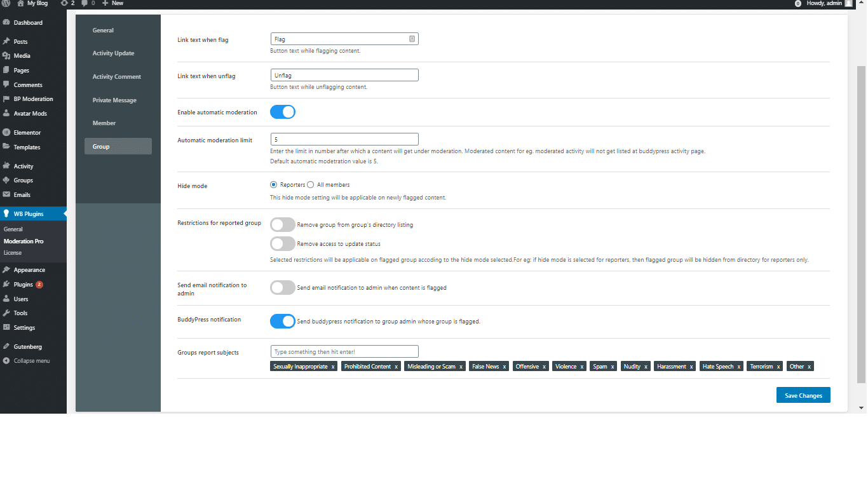Click the WordPress logo icon
Image resolution: width=868 pixels, height=488 pixels.
click(x=6, y=3)
